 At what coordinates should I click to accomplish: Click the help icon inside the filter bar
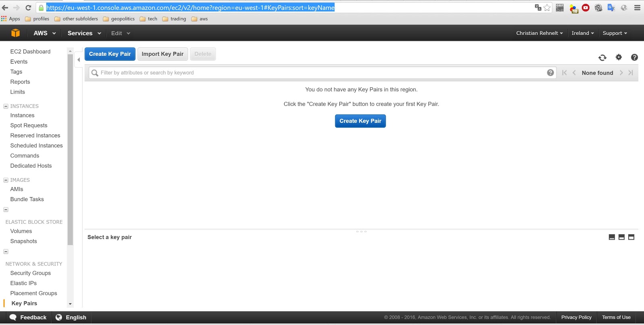point(550,72)
